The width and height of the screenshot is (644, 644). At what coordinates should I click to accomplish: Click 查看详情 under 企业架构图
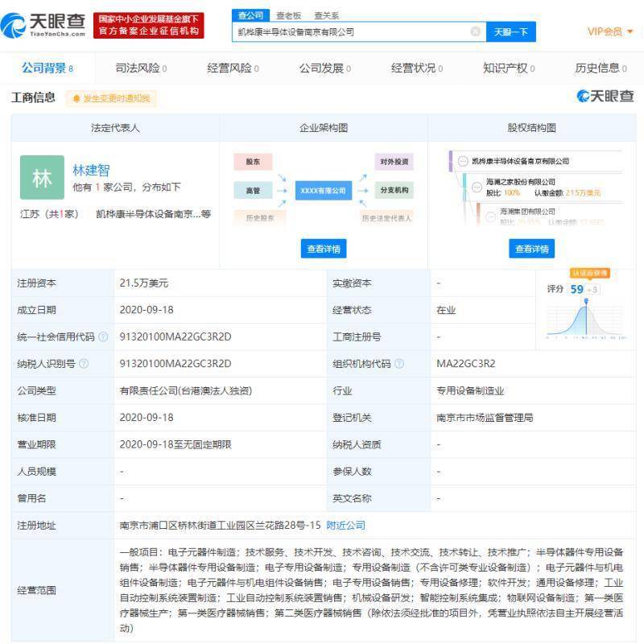pyautogui.click(x=324, y=249)
